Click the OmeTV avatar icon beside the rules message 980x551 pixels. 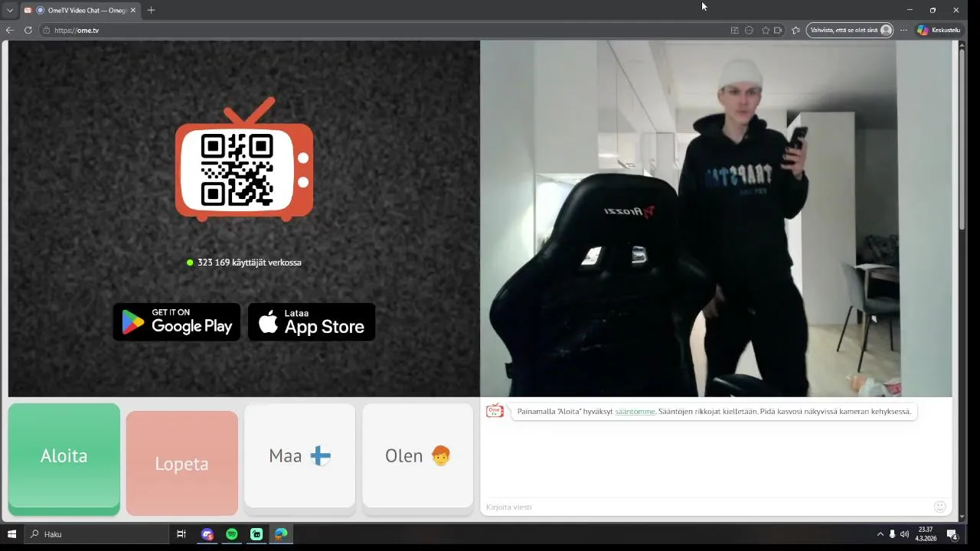point(495,412)
